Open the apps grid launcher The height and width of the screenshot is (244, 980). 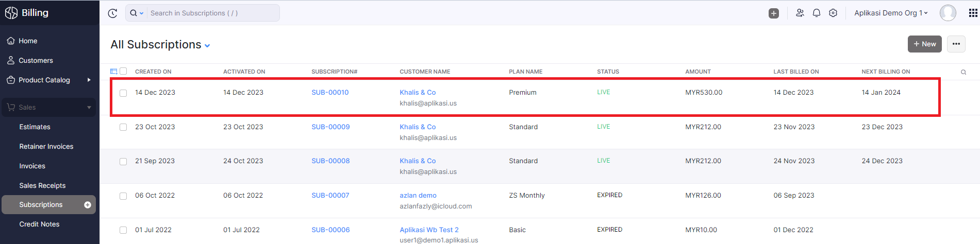973,13
